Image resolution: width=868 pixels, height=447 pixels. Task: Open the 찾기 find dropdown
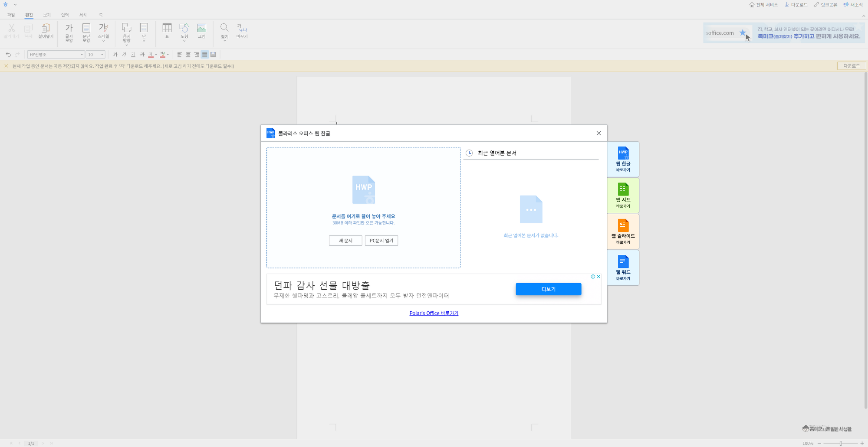(224, 33)
